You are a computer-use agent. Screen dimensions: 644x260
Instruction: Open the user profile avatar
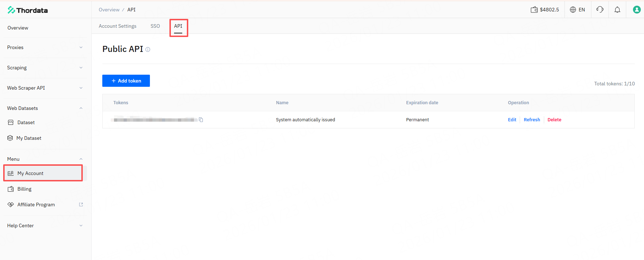[x=637, y=10]
